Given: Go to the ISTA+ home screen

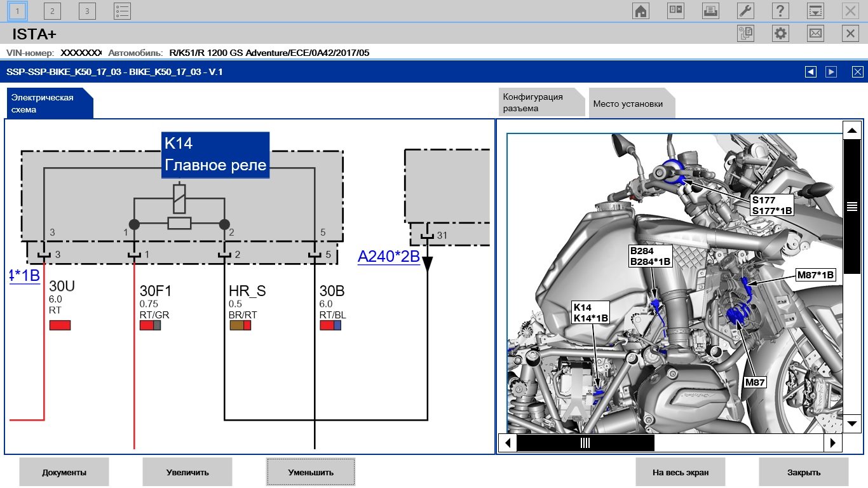Looking at the screenshot, I should coord(641,11).
